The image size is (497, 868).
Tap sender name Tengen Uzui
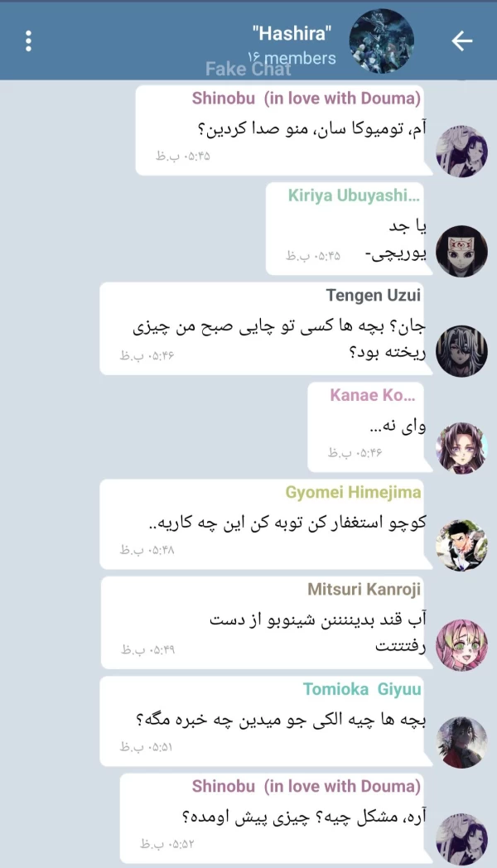tap(374, 295)
